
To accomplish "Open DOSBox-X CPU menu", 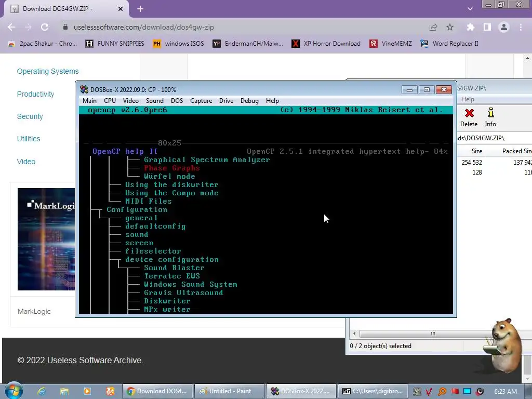I will point(110,101).
